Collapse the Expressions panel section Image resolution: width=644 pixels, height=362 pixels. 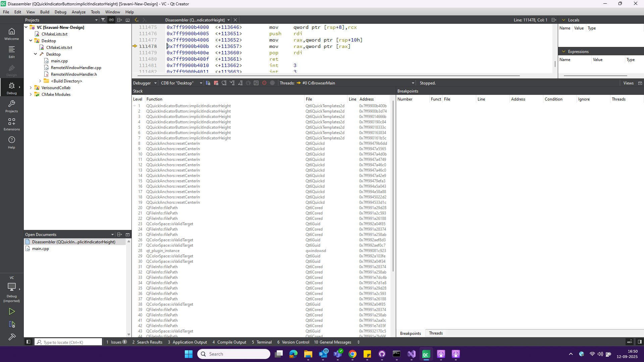[x=563, y=52]
